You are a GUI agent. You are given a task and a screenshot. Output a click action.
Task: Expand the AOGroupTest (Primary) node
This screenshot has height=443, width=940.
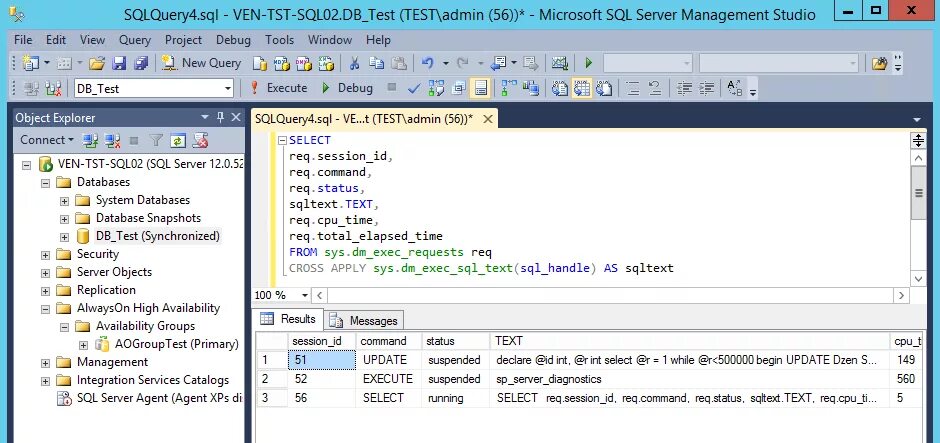pos(83,345)
